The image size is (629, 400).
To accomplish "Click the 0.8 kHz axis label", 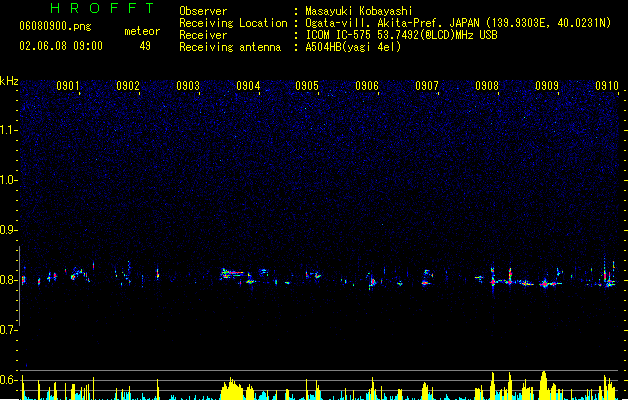I will coord(8,280).
